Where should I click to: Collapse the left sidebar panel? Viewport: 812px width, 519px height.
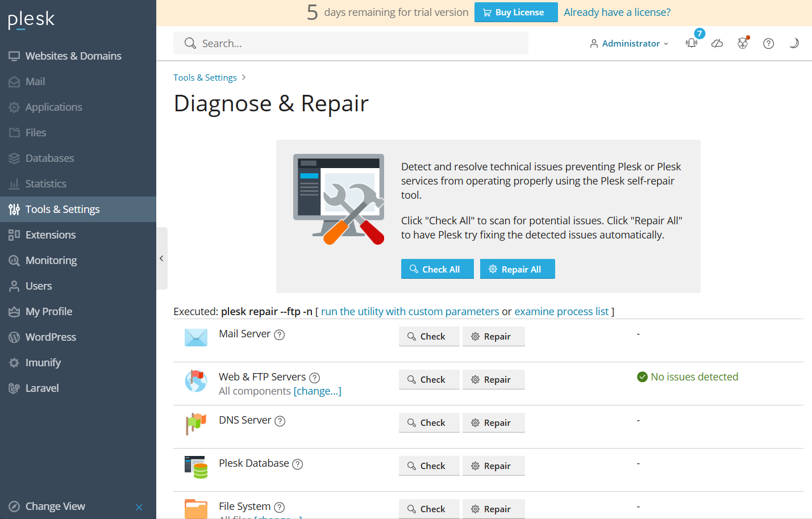(x=162, y=258)
